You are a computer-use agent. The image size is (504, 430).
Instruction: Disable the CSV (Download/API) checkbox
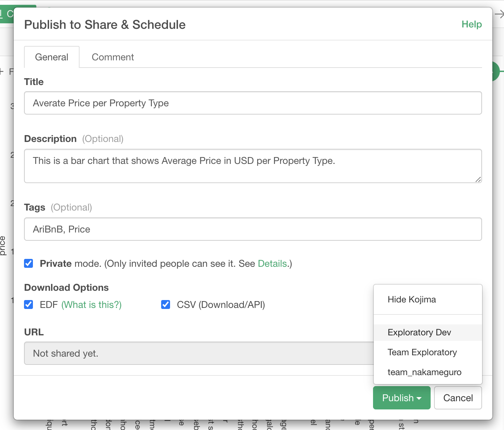[166, 304]
